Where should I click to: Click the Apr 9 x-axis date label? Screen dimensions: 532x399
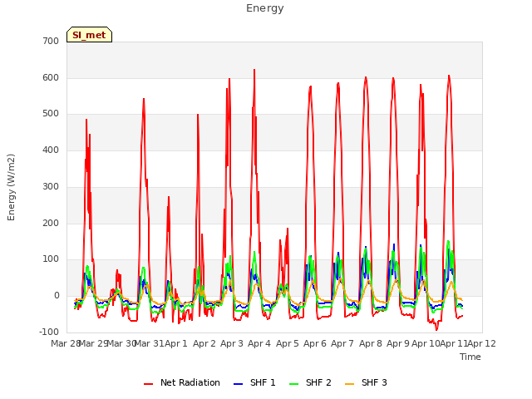point(398,343)
